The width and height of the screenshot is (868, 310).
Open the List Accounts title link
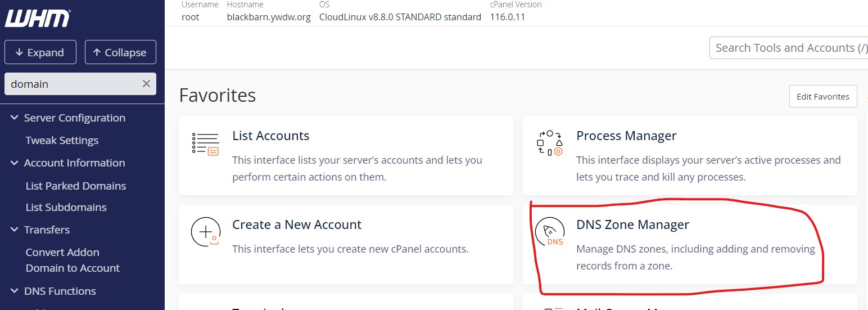tap(271, 136)
